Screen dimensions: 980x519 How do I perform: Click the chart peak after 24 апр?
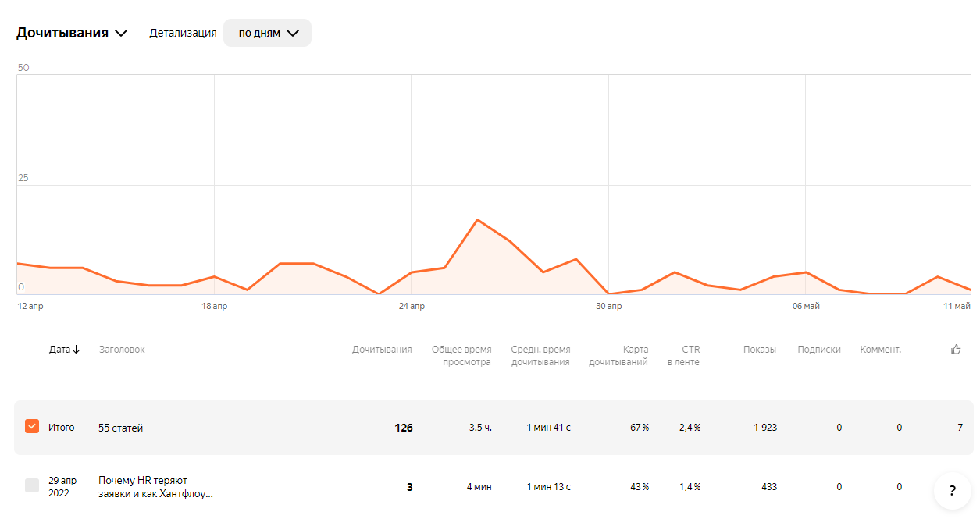tap(477, 220)
